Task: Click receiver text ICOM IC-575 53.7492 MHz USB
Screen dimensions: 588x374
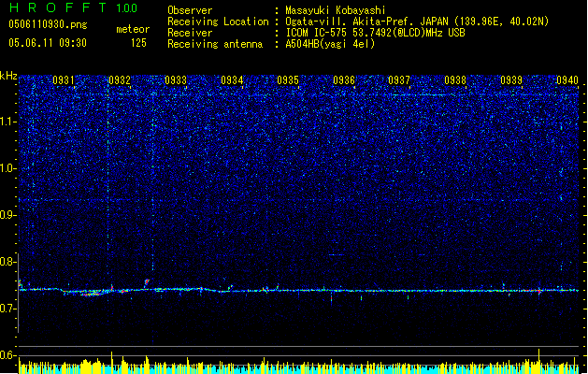Action: (375, 33)
